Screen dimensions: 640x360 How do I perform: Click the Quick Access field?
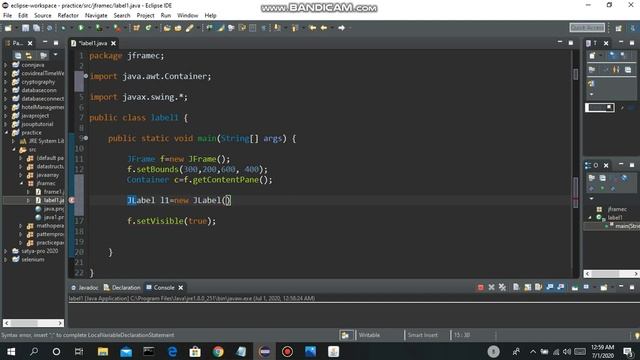tap(587, 27)
